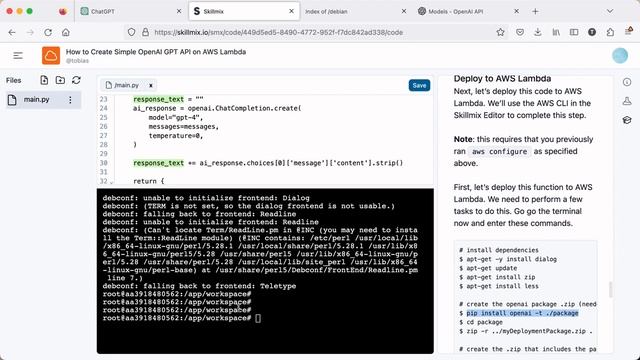This screenshot has width=640, height=360.
Task: Refresh the Files list
Action: click(x=76, y=80)
